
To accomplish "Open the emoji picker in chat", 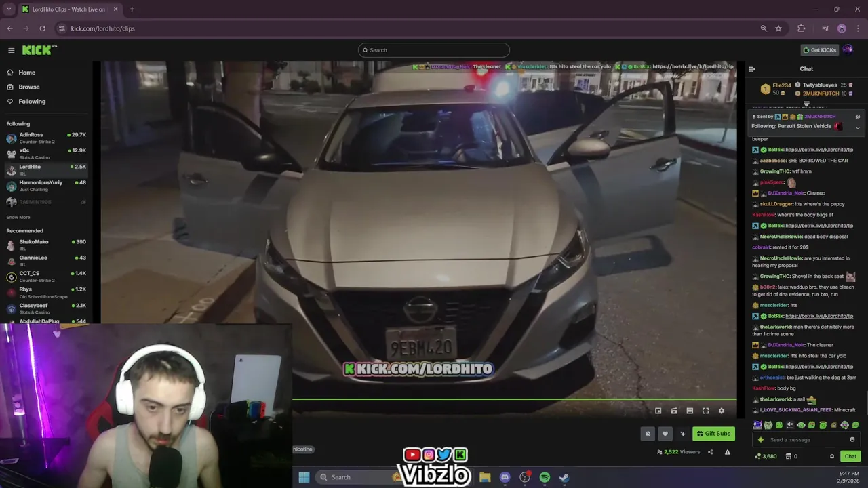I will 852,440.
